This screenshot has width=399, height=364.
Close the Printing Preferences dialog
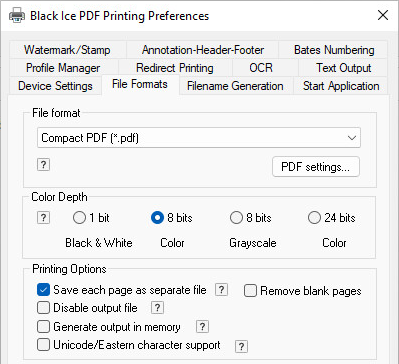[x=383, y=15]
